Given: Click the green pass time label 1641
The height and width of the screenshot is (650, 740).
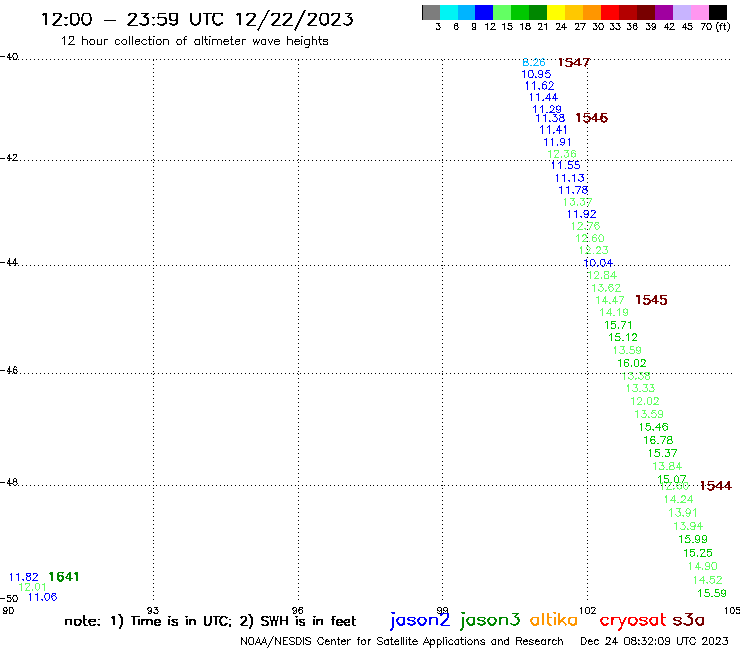Looking at the screenshot, I should click(x=64, y=577).
